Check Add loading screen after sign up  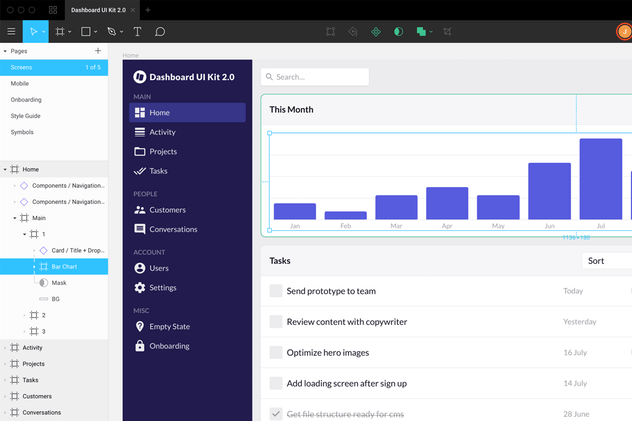(276, 383)
